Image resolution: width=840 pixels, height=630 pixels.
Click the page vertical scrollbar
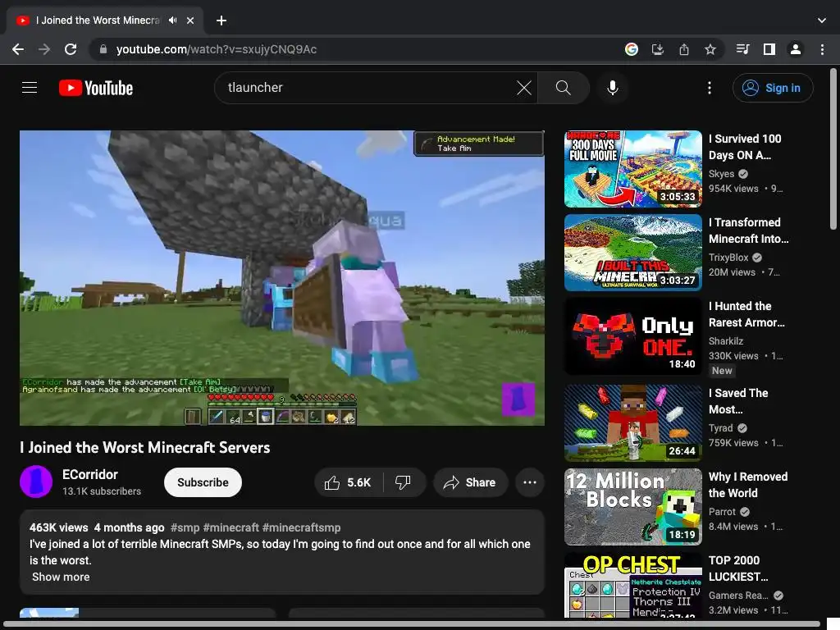(x=833, y=149)
